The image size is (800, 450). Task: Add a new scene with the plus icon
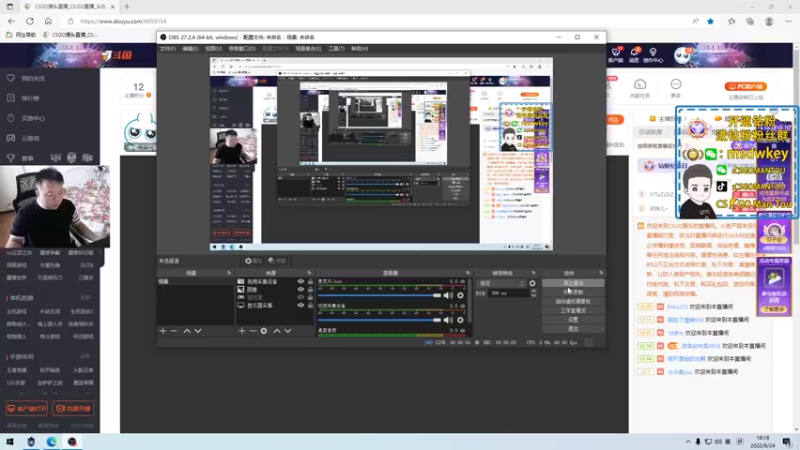(x=163, y=331)
